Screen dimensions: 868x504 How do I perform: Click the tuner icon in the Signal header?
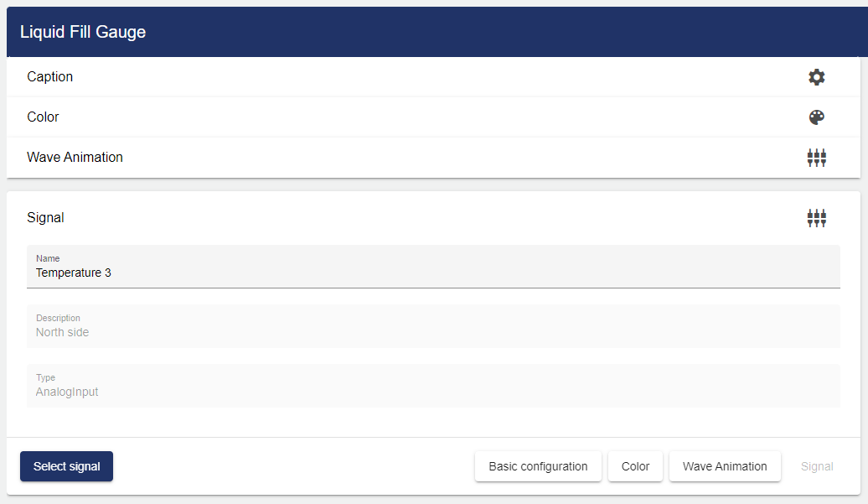pyautogui.click(x=816, y=218)
